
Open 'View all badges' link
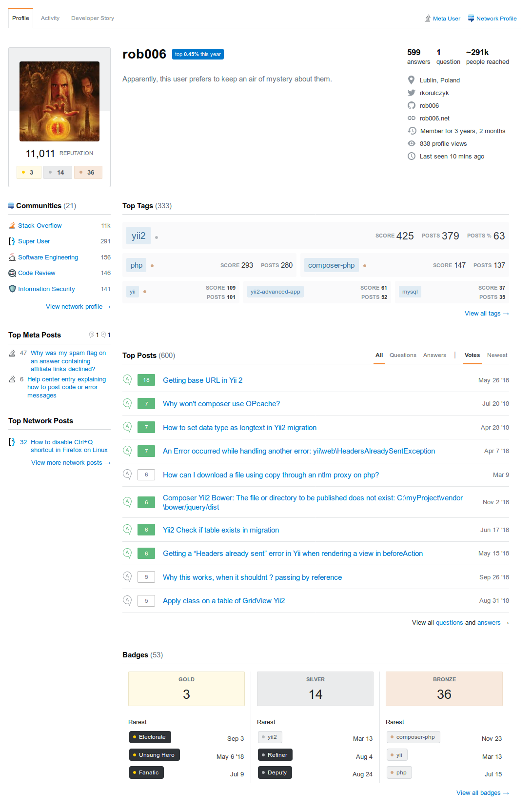(483, 793)
